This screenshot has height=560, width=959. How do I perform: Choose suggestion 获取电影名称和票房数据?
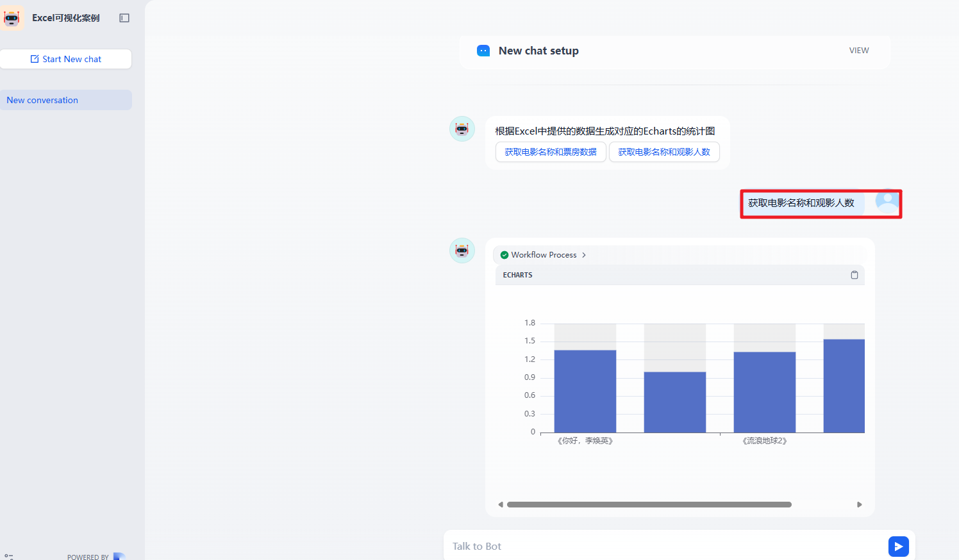[x=550, y=152]
